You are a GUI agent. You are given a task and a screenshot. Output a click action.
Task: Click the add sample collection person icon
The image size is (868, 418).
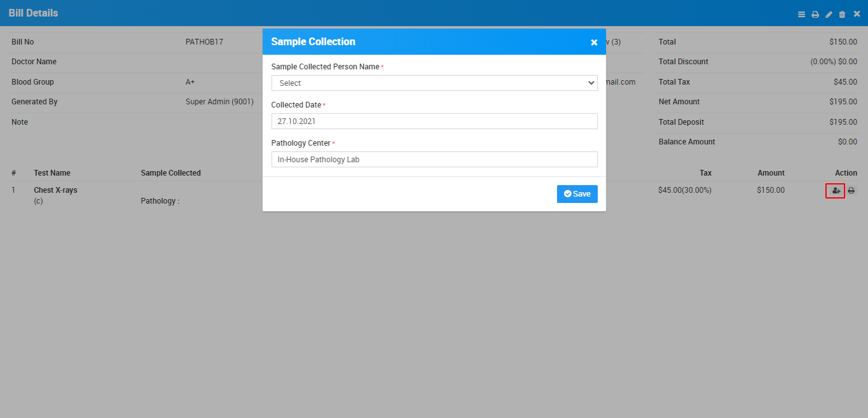[x=835, y=191]
